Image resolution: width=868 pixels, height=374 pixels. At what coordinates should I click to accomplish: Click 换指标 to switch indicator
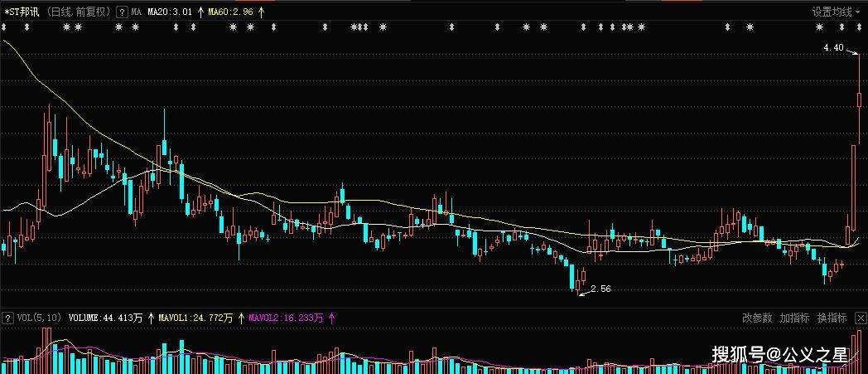pyautogui.click(x=832, y=318)
